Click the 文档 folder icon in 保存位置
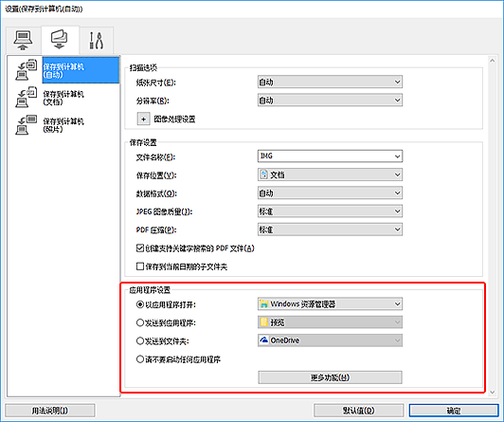 (263, 174)
